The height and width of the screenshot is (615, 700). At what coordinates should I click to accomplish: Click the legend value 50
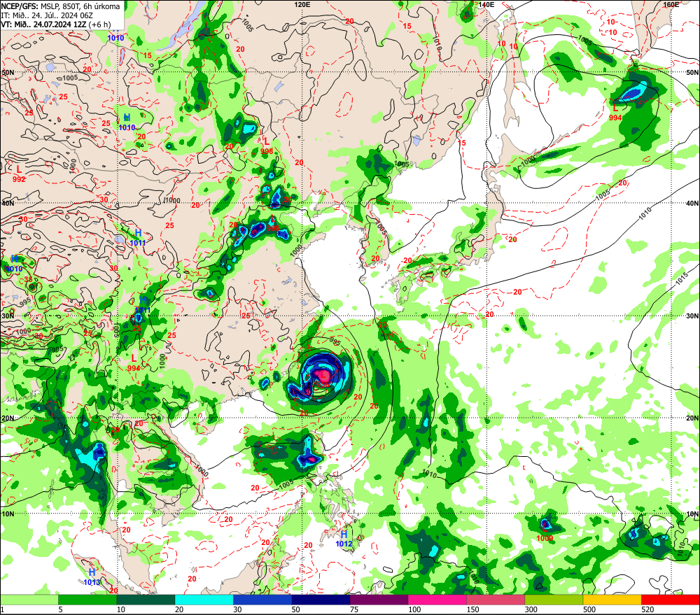click(x=295, y=609)
